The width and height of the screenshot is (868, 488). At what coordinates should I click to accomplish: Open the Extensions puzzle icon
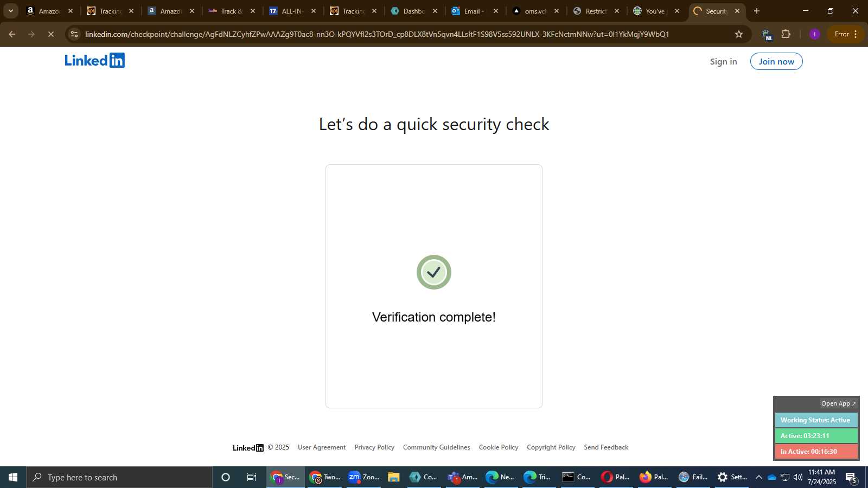786,34
